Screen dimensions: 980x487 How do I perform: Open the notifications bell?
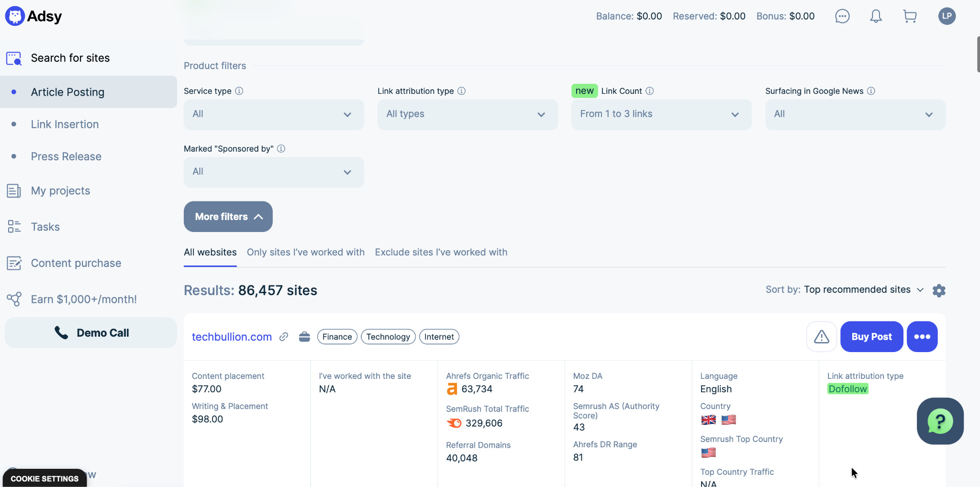pos(876,16)
